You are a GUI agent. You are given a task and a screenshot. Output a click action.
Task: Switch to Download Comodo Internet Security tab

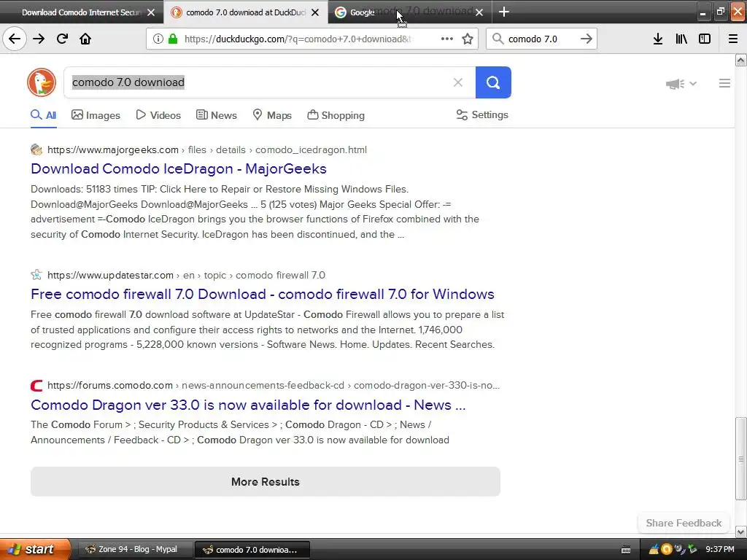[x=81, y=12]
